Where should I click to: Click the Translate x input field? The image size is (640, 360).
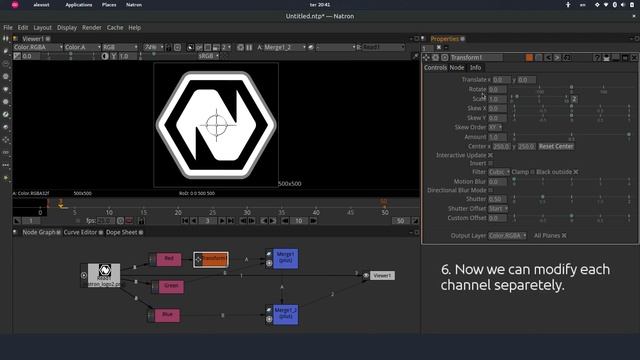point(501,80)
